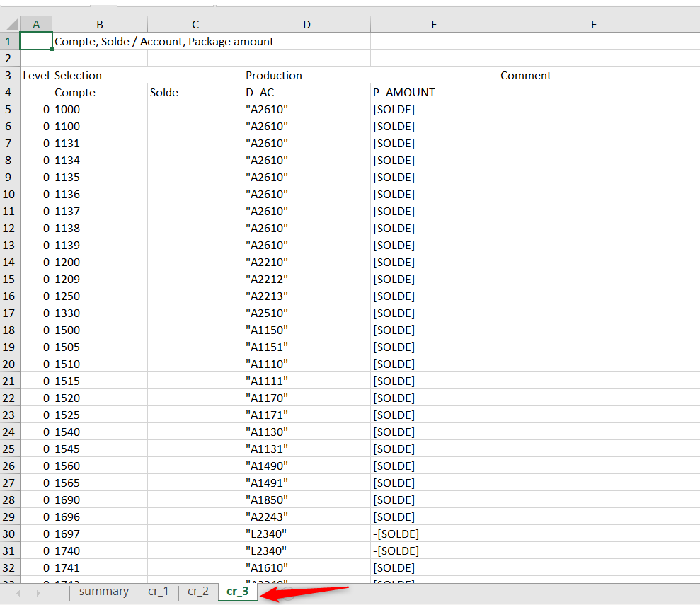Image resolution: width=700 pixels, height=605 pixels.
Task: Click cell containing account 1209
Action: (x=100, y=279)
